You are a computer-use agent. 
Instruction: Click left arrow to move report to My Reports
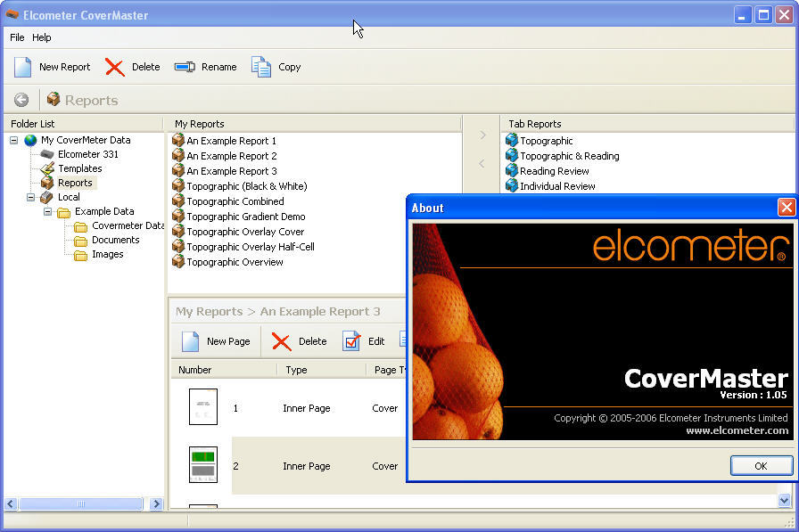[482, 163]
